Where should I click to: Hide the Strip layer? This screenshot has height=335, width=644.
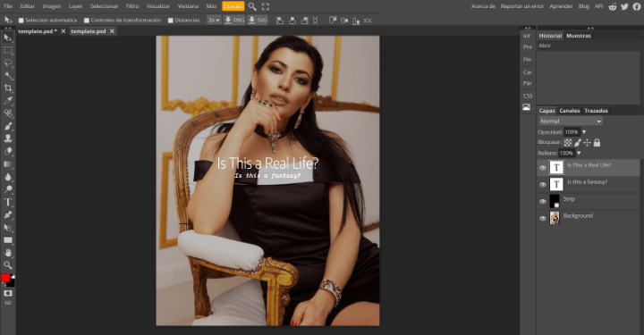(x=543, y=202)
